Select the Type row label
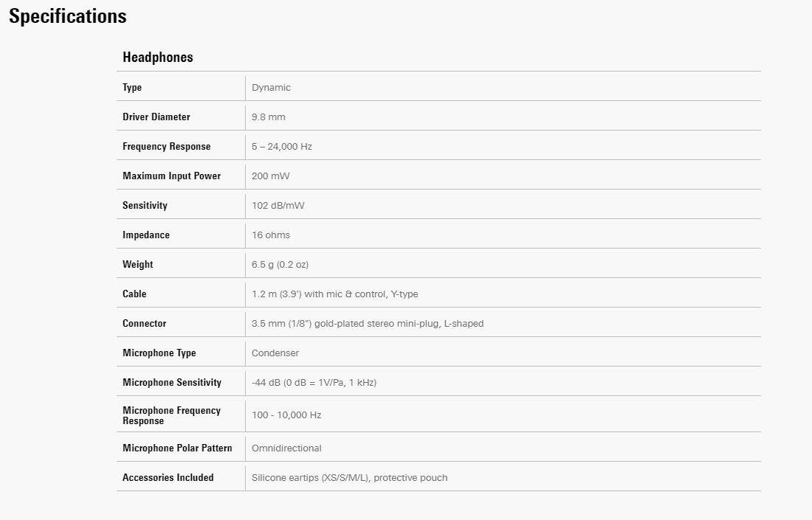 (132, 88)
